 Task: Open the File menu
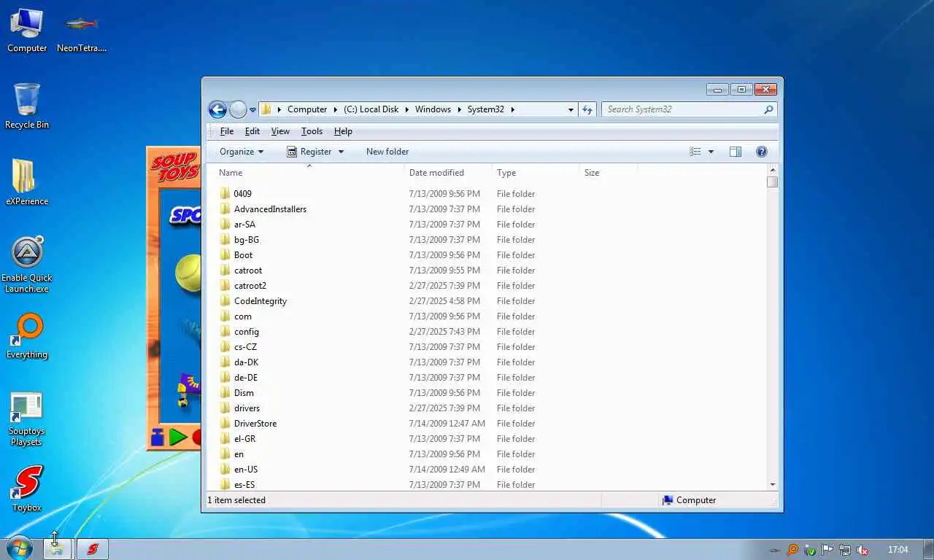[227, 131]
